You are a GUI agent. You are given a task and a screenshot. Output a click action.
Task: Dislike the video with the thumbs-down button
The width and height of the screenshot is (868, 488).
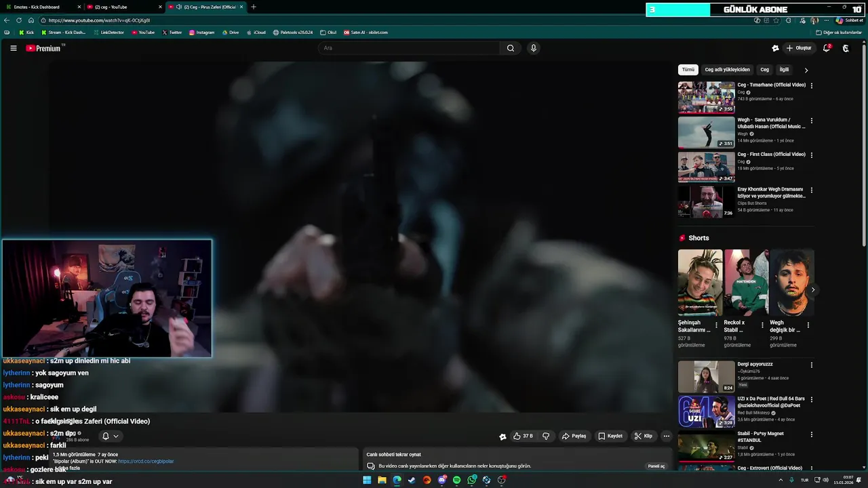click(546, 436)
